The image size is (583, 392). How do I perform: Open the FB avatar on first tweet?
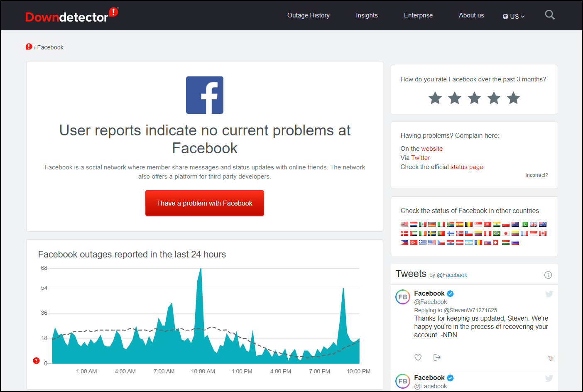coord(403,297)
